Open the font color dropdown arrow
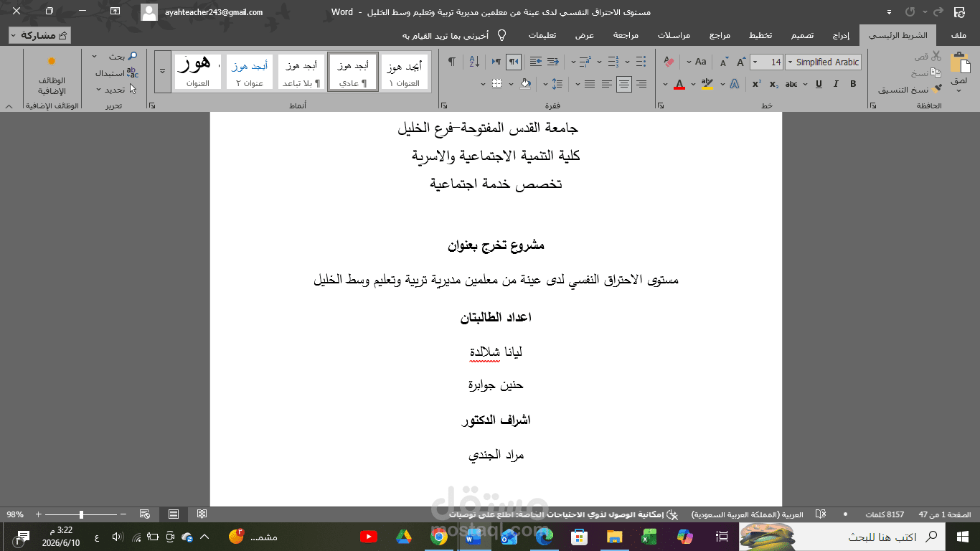Screen dimensions: 980x551 pyautogui.click(x=665, y=85)
